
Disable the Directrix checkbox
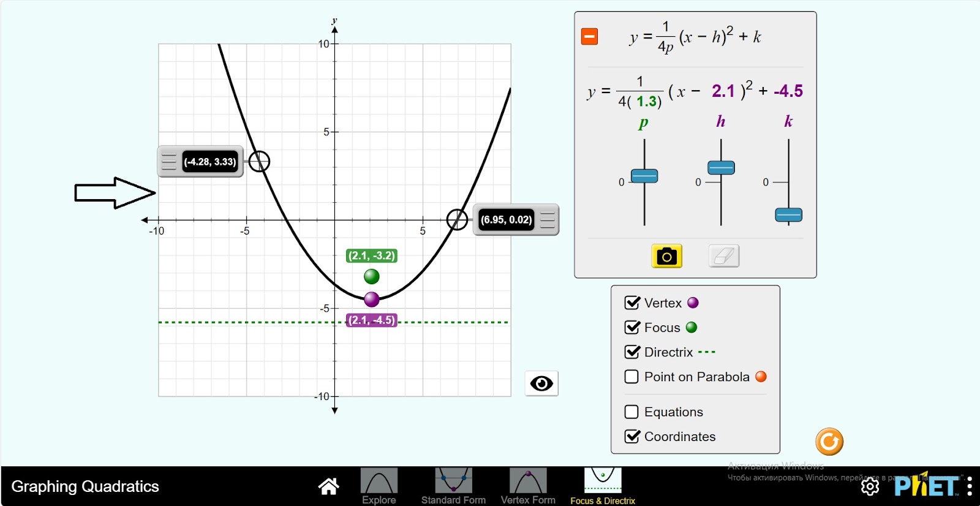click(632, 352)
